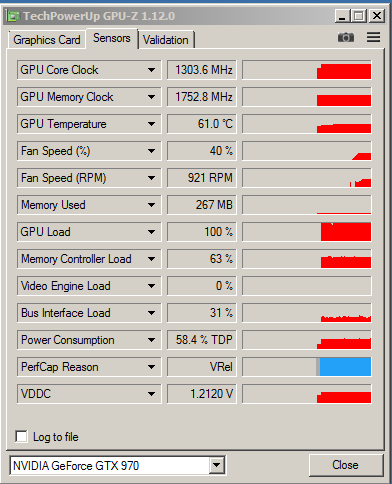Open the hamburger menu icon

point(373,37)
